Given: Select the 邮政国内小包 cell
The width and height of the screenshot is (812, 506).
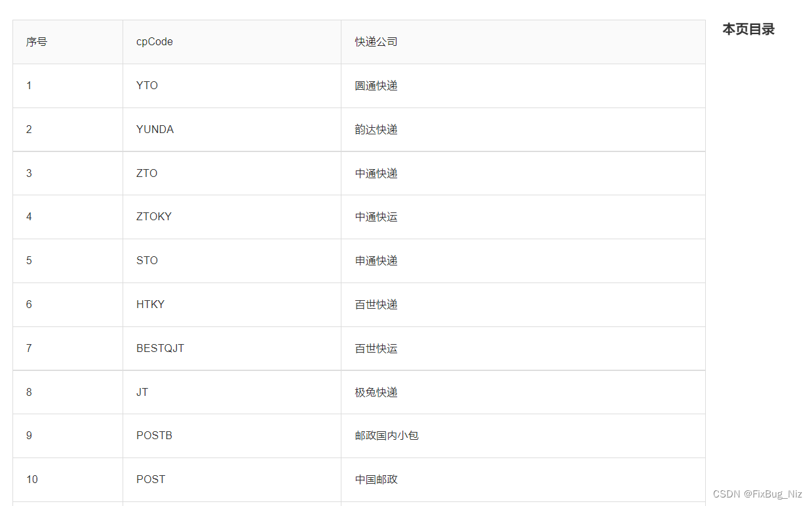Looking at the screenshot, I should click(x=387, y=436).
